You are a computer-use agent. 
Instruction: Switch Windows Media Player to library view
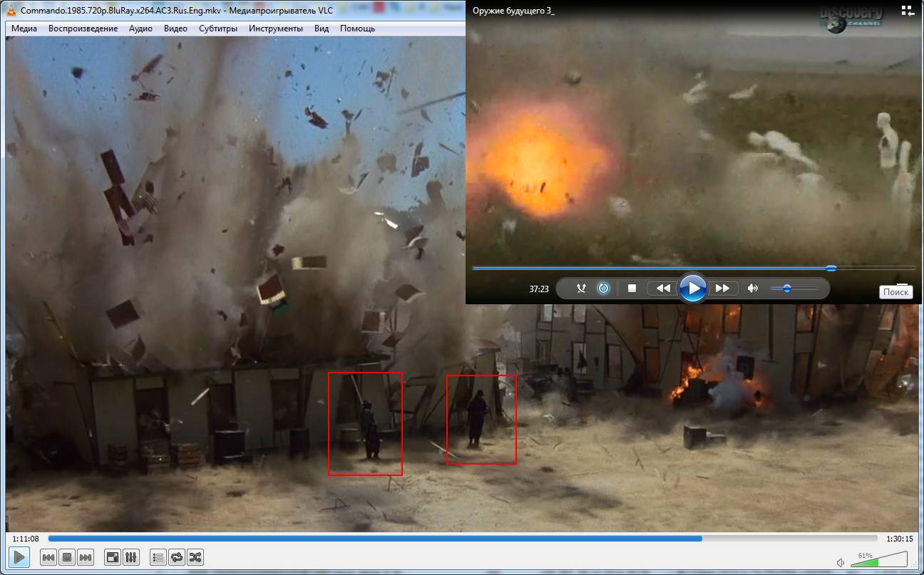pos(907,11)
